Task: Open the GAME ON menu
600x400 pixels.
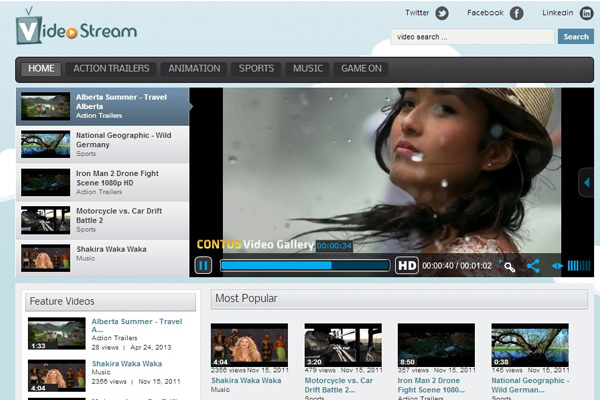Action: tap(361, 69)
